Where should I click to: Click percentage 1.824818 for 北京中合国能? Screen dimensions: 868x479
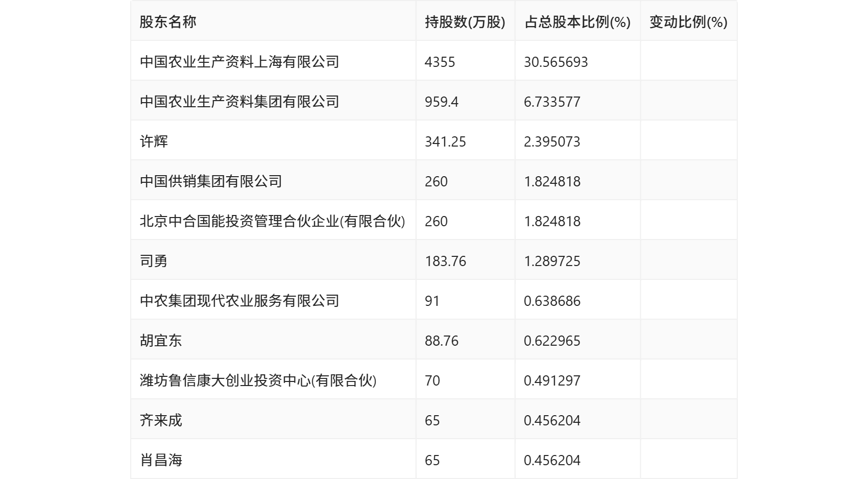552,221
